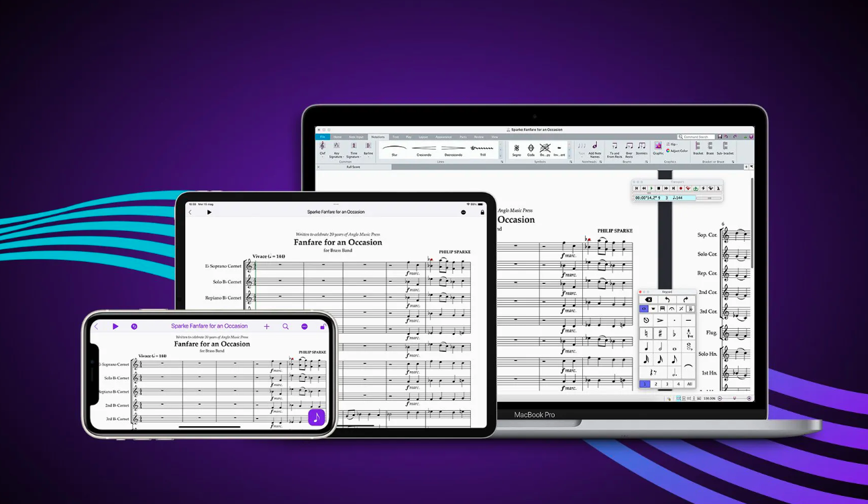
Task: Tap the back chevron on iPad
Action: tap(190, 212)
